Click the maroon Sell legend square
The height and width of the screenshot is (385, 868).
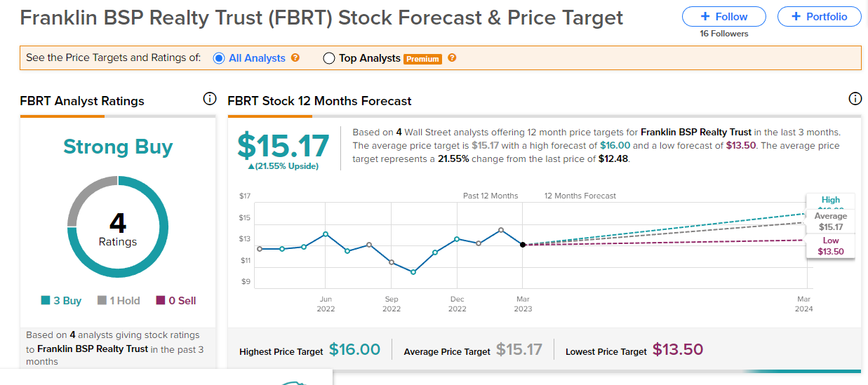[161, 300]
